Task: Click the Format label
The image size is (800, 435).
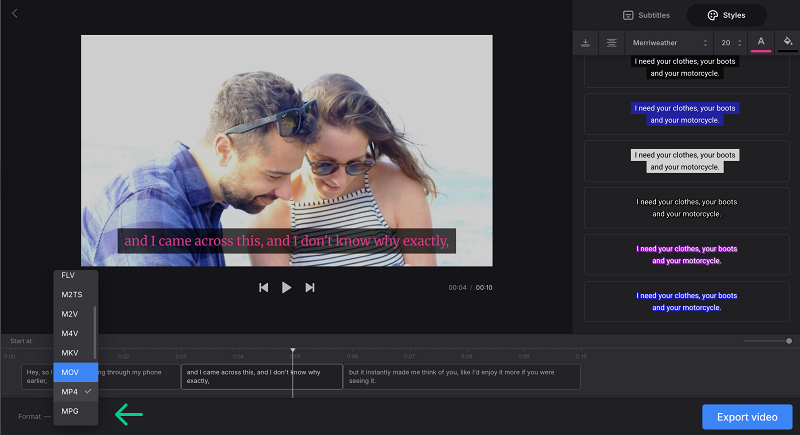Action: [x=30, y=417]
